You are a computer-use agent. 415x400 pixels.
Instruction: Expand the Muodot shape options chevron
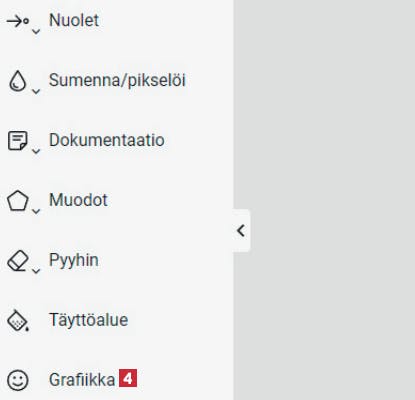[x=36, y=211]
